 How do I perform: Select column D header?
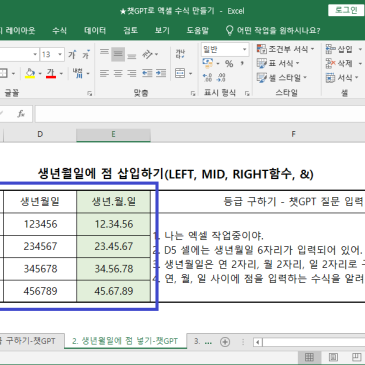(x=40, y=135)
